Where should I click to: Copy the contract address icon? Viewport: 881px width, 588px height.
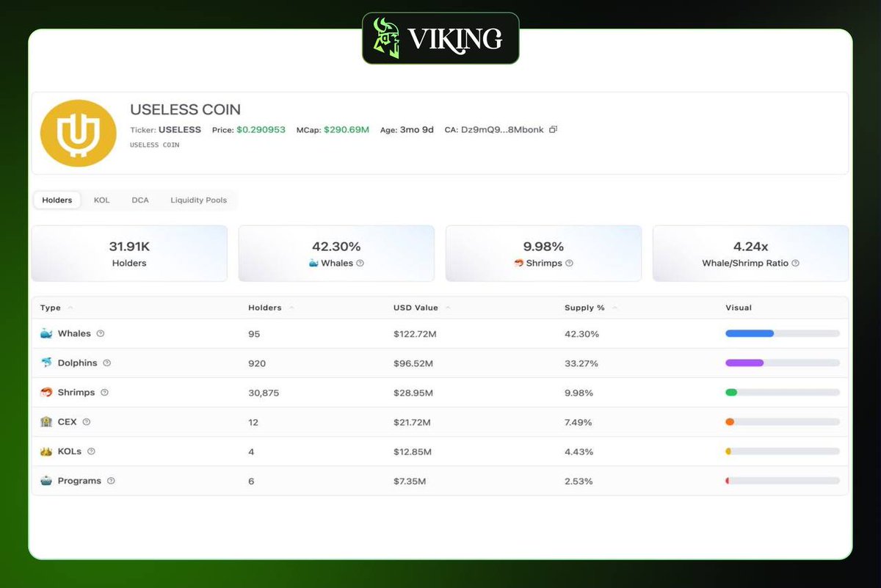(x=553, y=129)
